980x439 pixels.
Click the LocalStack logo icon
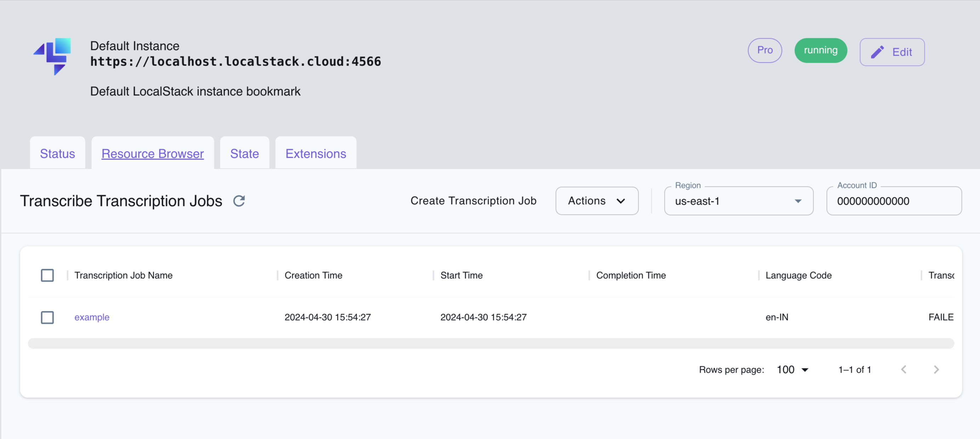pyautogui.click(x=53, y=56)
